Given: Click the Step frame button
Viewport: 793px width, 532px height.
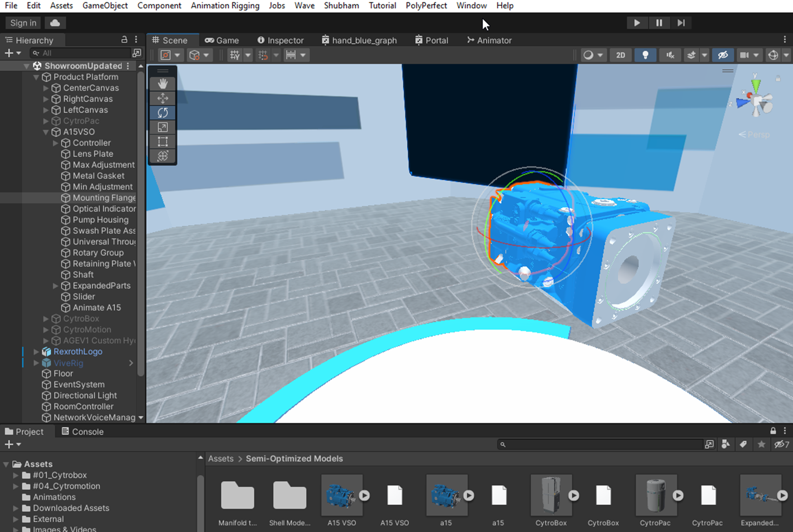Looking at the screenshot, I should (x=681, y=23).
